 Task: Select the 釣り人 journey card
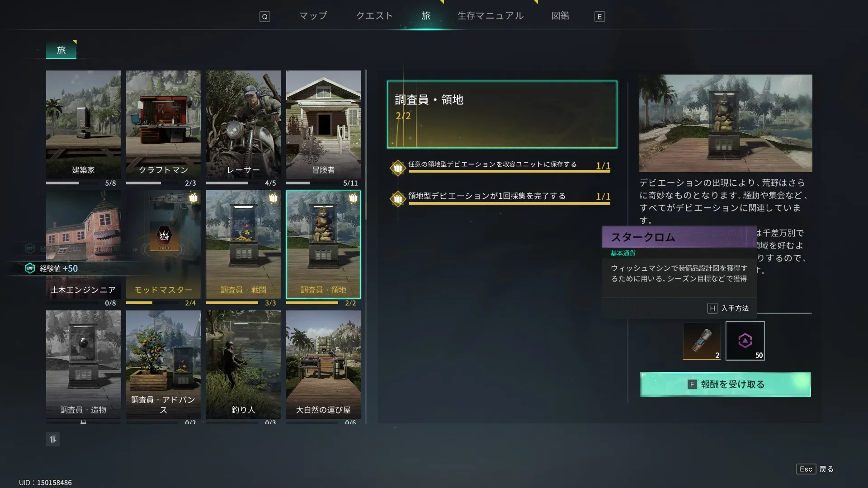tap(243, 364)
